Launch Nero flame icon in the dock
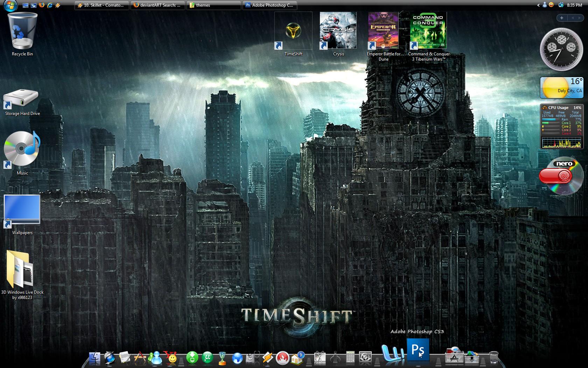This screenshot has width=588, height=368. point(282,358)
